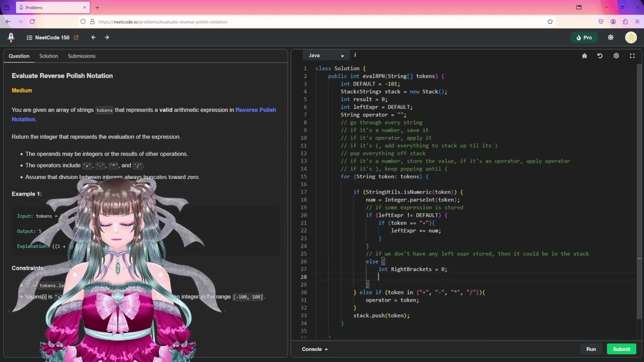Image resolution: width=644 pixels, height=362 pixels.
Task: Click the Submit button
Action: (x=621, y=349)
